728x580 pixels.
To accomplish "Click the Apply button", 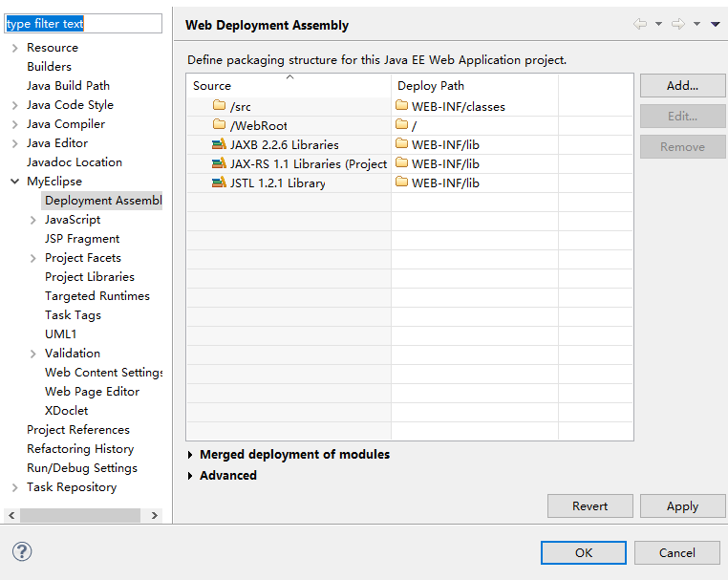I will pos(682,506).
